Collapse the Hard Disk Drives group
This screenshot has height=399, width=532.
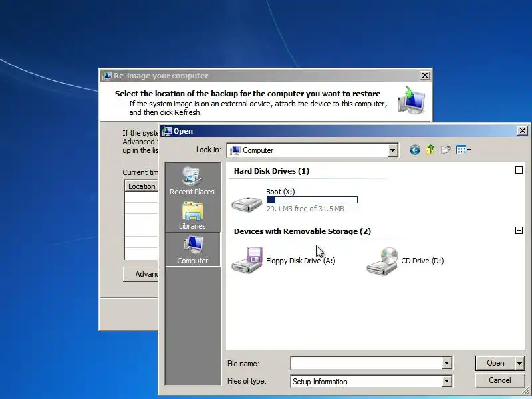[x=519, y=170]
